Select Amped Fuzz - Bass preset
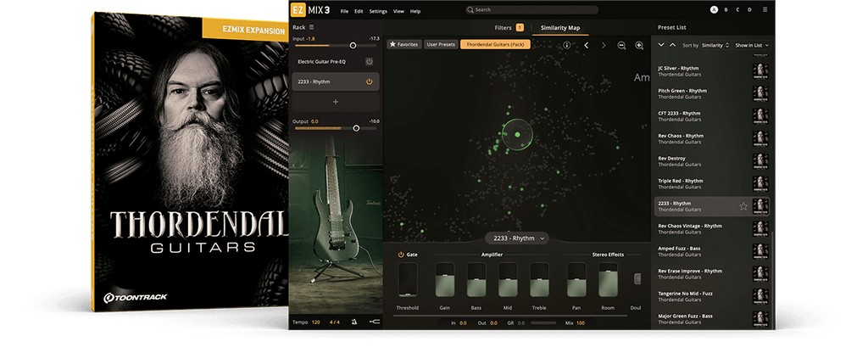 point(713,251)
